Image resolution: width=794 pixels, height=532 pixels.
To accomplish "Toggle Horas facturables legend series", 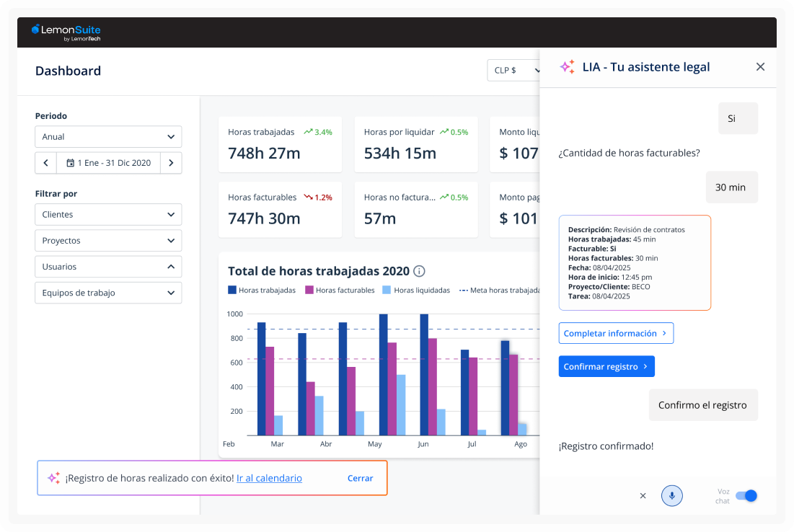I will [340, 291].
